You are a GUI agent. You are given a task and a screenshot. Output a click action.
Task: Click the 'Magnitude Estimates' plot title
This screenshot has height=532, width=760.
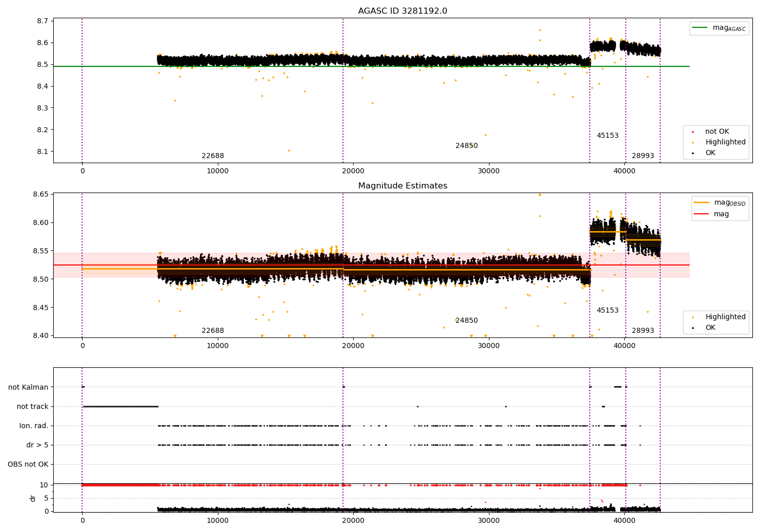coord(402,186)
